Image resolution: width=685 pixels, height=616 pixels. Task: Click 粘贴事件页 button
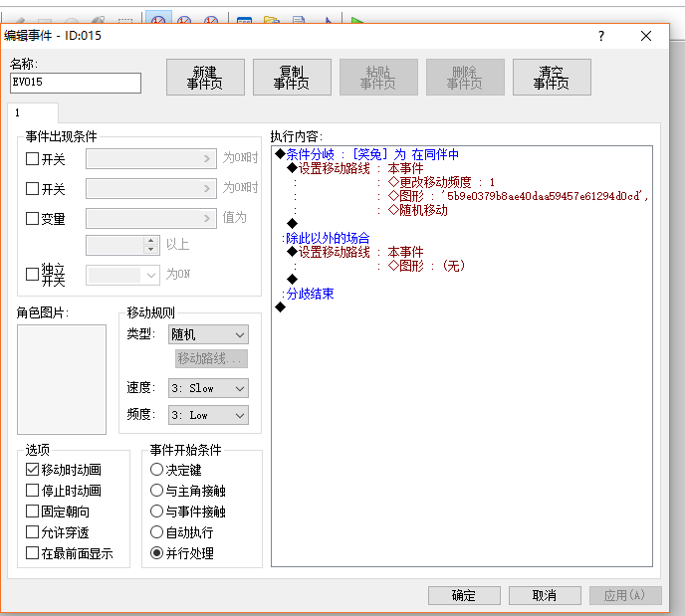[378, 78]
